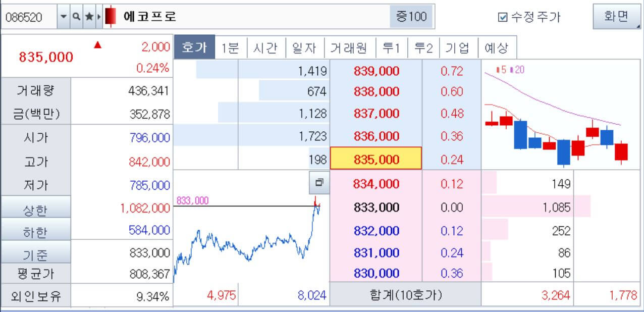Click the 화면 button

tap(617, 16)
